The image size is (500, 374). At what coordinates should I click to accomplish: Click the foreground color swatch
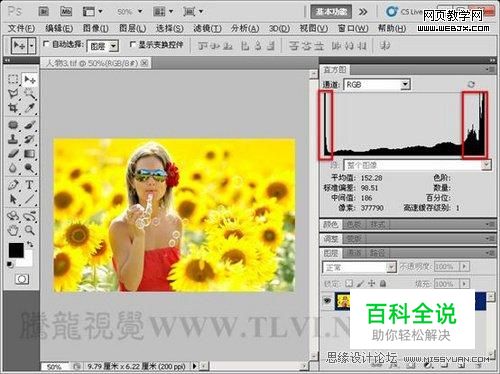[x=16, y=250]
